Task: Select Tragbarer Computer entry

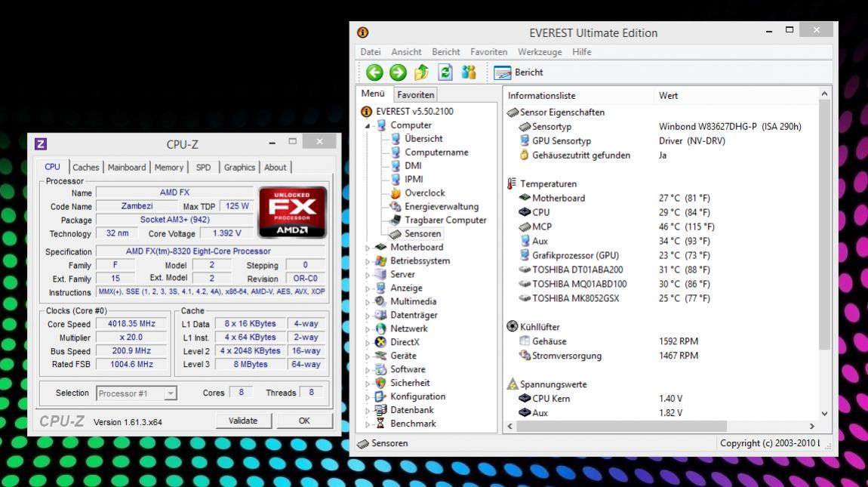Action: 445,220
